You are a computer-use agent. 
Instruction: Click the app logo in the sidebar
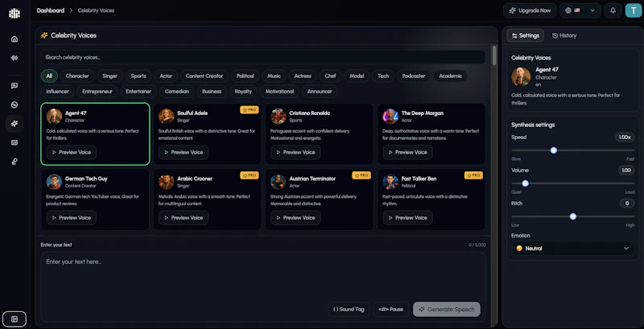pyautogui.click(x=14, y=13)
